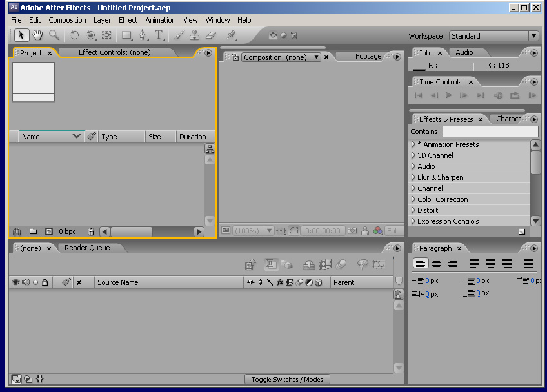The height and width of the screenshot is (392, 547).
Task: Click Show Channel RGB circles icon
Action: pyautogui.click(x=378, y=231)
